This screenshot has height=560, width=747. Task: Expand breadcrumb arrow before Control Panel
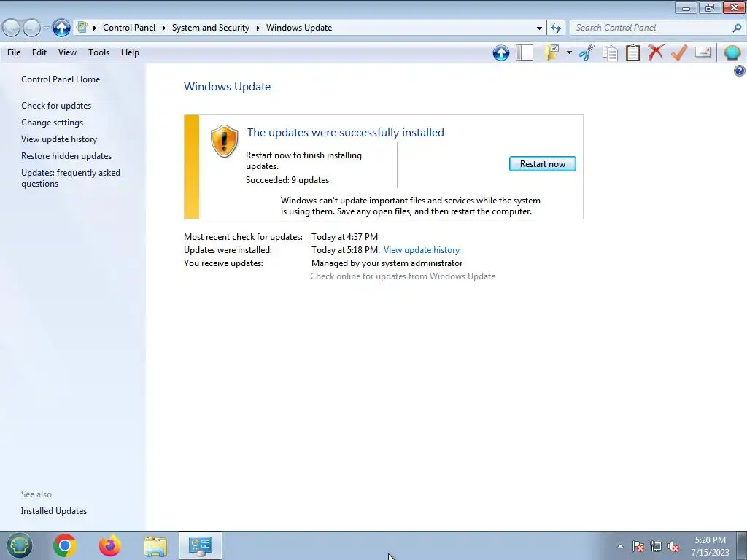click(94, 28)
